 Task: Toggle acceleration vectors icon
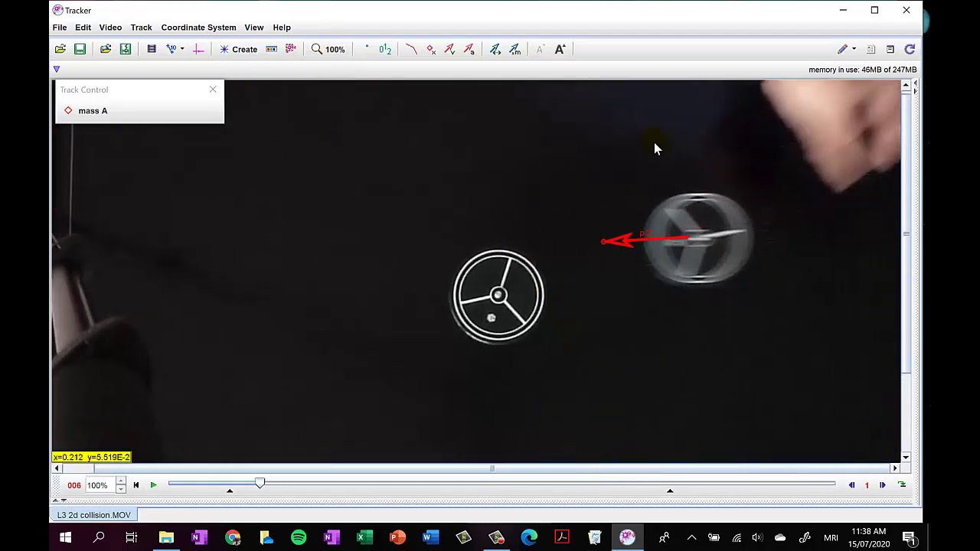click(469, 49)
